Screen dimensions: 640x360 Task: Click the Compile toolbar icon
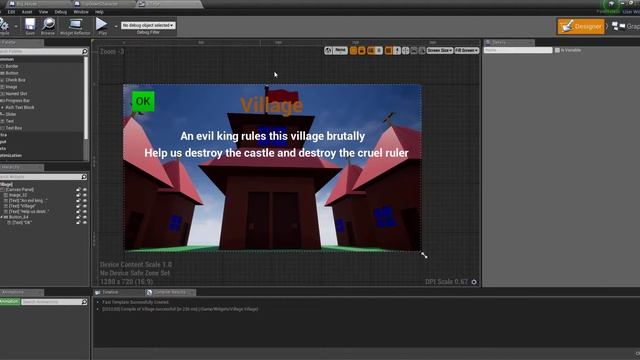pyautogui.click(x=4, y=25)
